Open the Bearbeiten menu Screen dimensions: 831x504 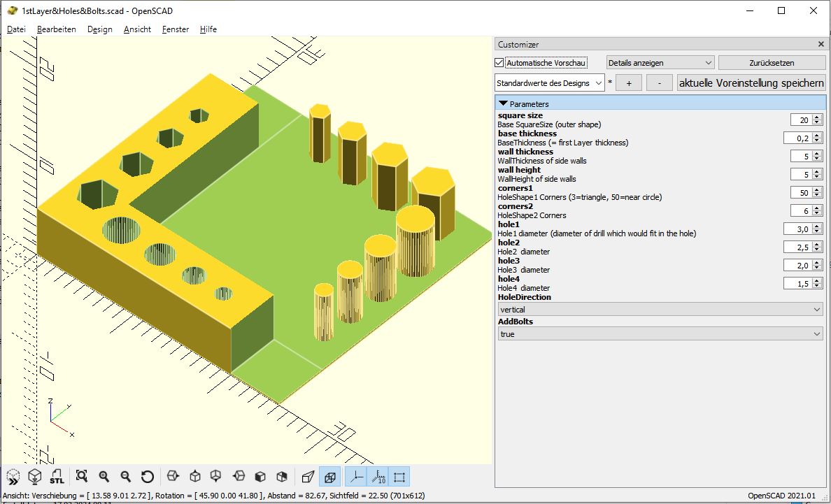[x=56, y=29]
